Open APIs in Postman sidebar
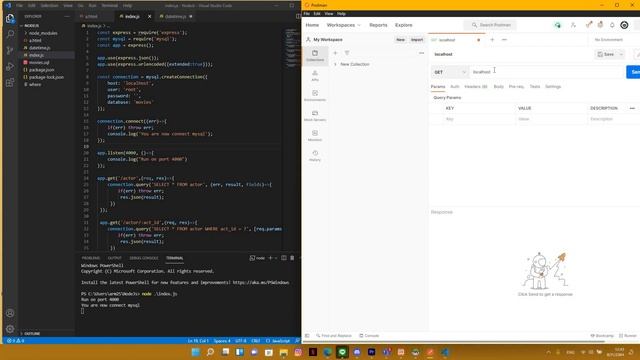The image size is (640, 360). tap(315, 76)
